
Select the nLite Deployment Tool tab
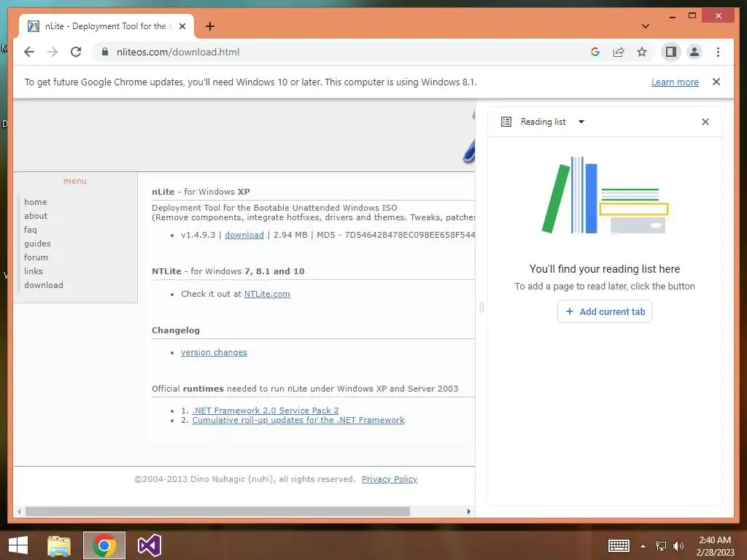[x=106, y=26]
